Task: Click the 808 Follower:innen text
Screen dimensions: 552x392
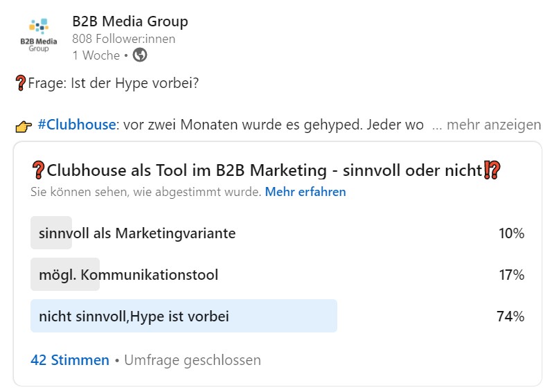Action: [x=123, y=39]
